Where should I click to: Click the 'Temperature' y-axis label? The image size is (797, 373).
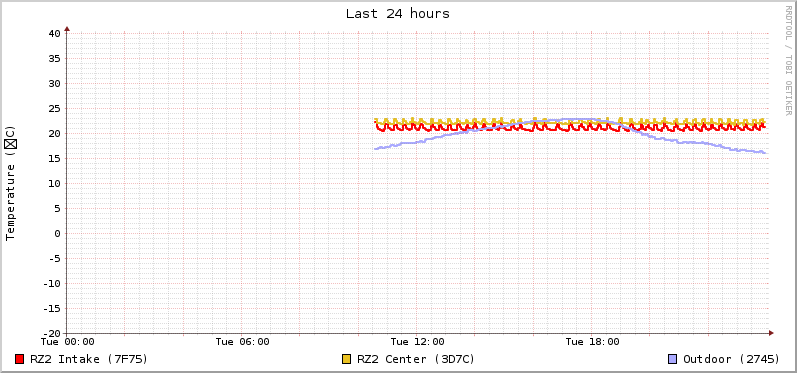coord(11,182)
